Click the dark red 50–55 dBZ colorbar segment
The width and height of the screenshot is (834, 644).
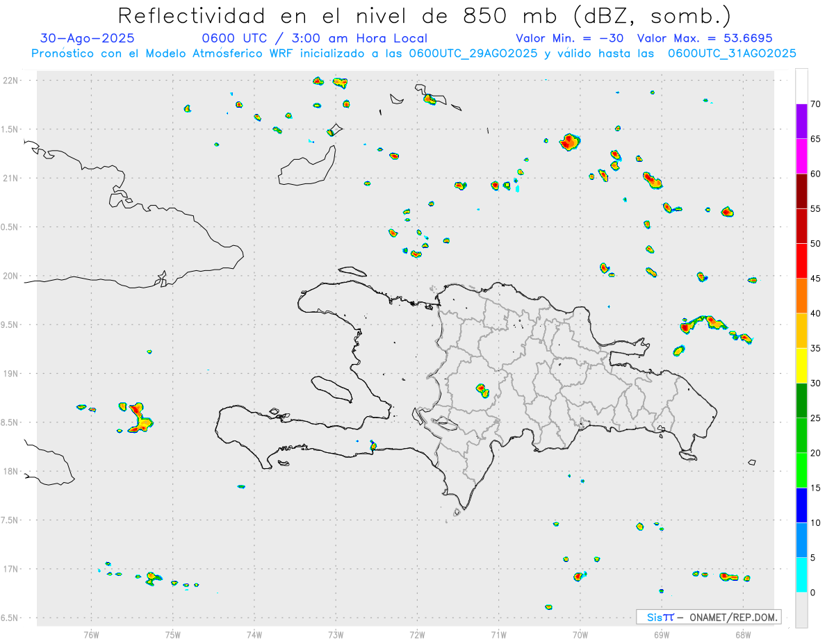801,226
